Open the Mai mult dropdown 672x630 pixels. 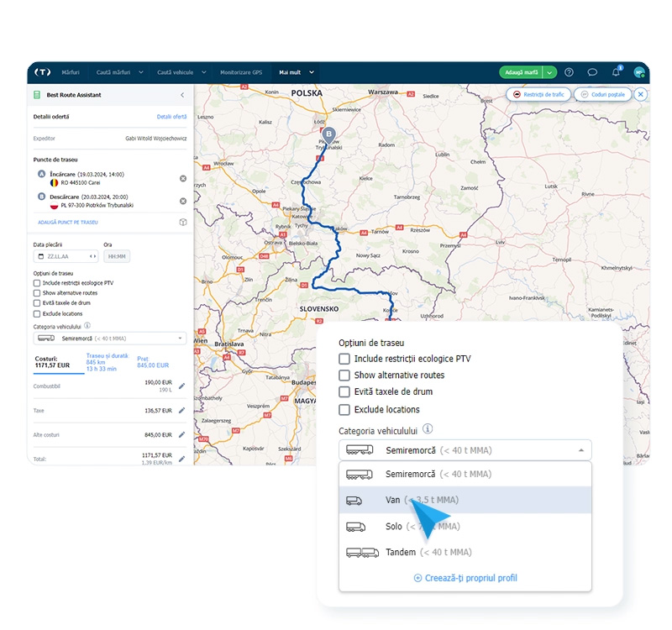tap(297, 72)
